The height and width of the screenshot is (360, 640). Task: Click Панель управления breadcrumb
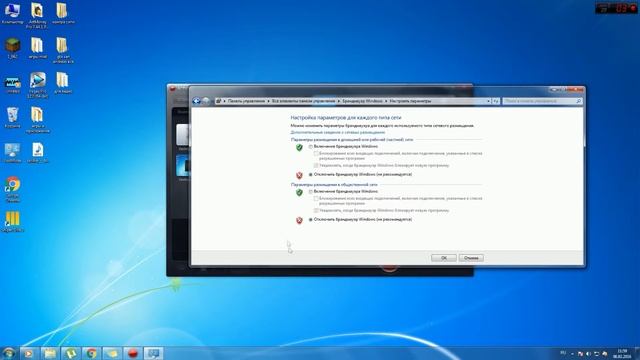[x=247, y=101]
